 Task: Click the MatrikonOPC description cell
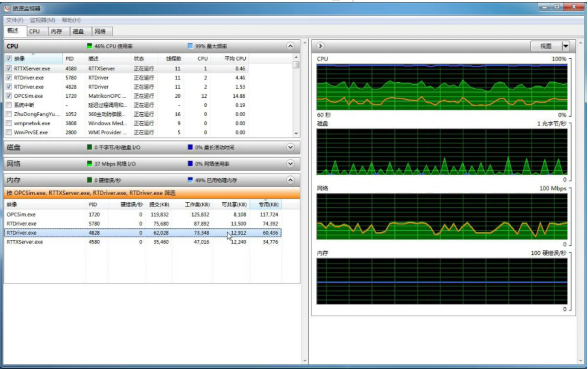[x=107, y=96]
